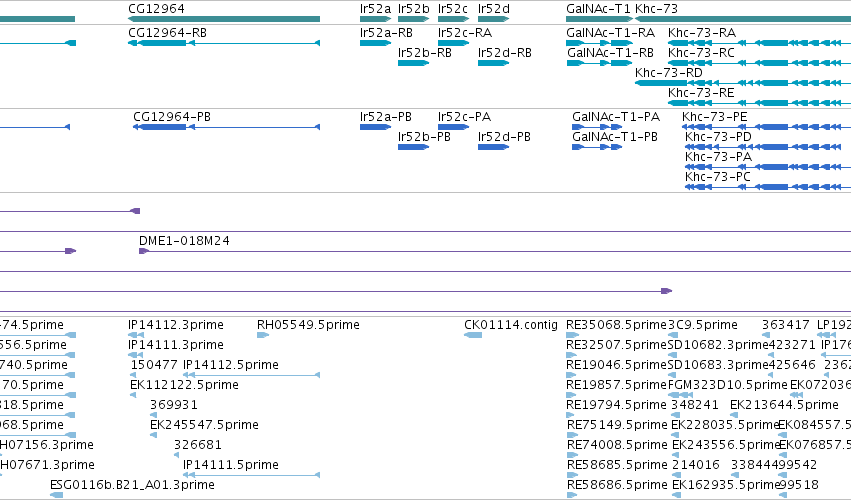Select the Ir52d-PB protein feature
Screen dimensions: 851x500
(493, 147)
